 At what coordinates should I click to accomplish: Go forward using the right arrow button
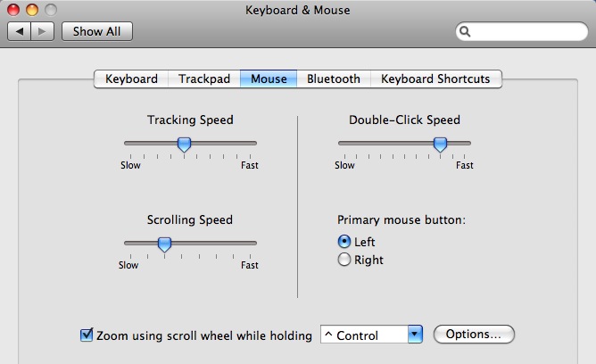42,31
